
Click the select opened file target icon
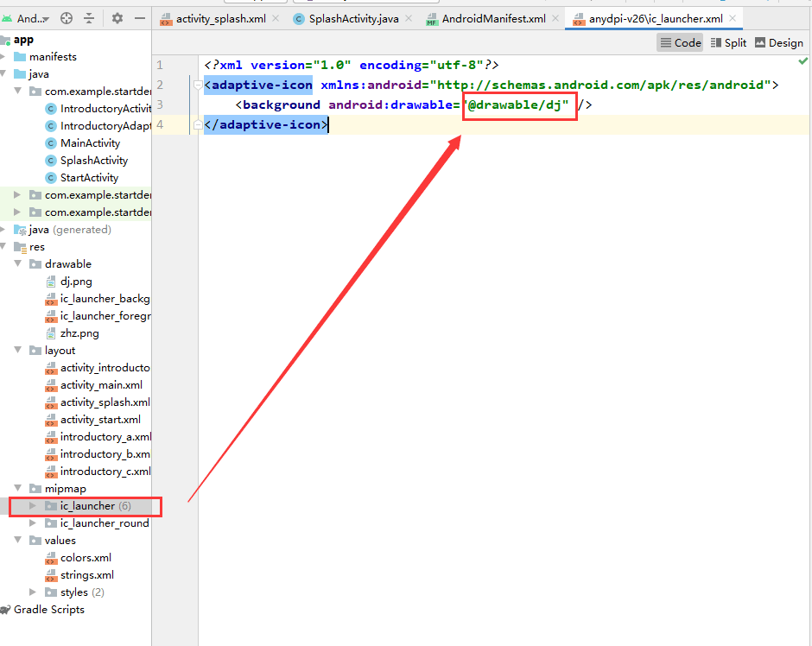67,19
